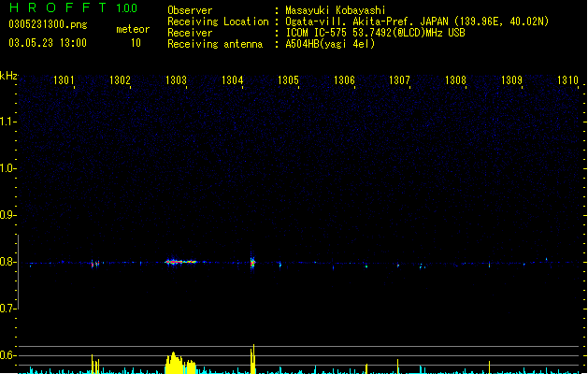Screen dimensions: 588x374
Task: Select the 0.8 kHz frequency label
Action: pos(7,262)
